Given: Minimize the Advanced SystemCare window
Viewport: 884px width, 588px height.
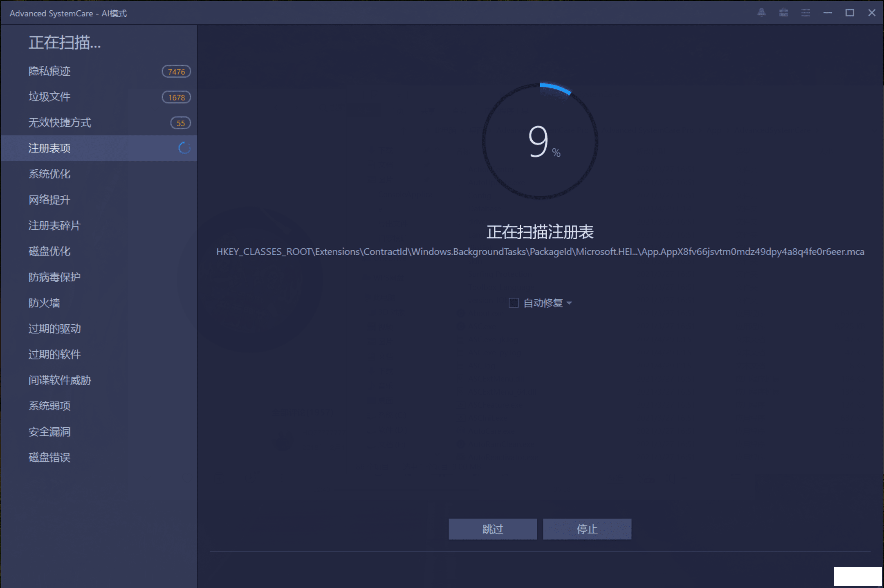Looking at the screenshot, I should click(828, 13).
